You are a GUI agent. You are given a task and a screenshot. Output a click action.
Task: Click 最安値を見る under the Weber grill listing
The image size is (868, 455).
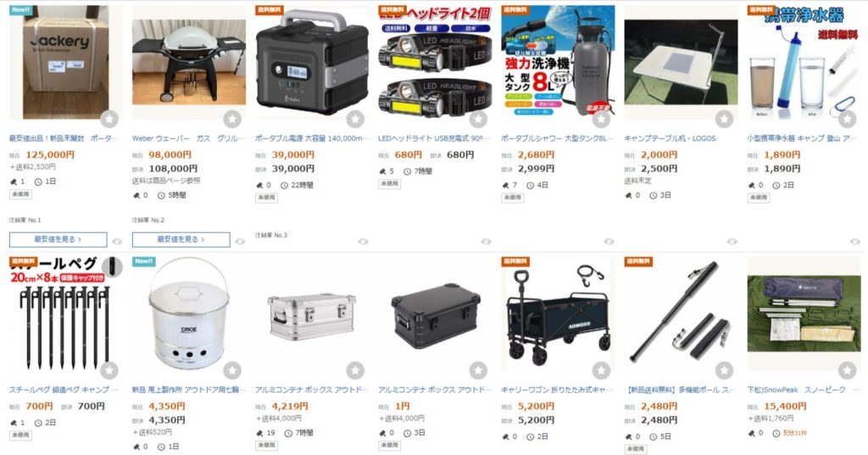(181, 240)
